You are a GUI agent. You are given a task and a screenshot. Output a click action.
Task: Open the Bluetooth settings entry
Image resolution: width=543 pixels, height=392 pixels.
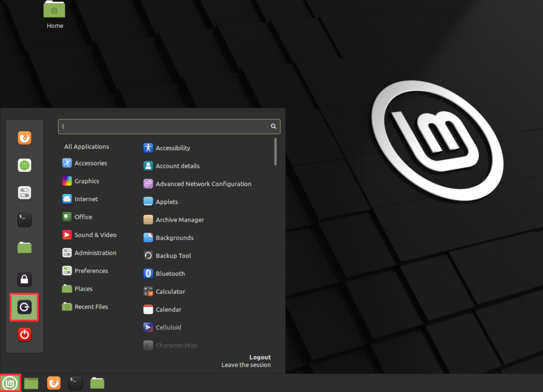[169, 273]
